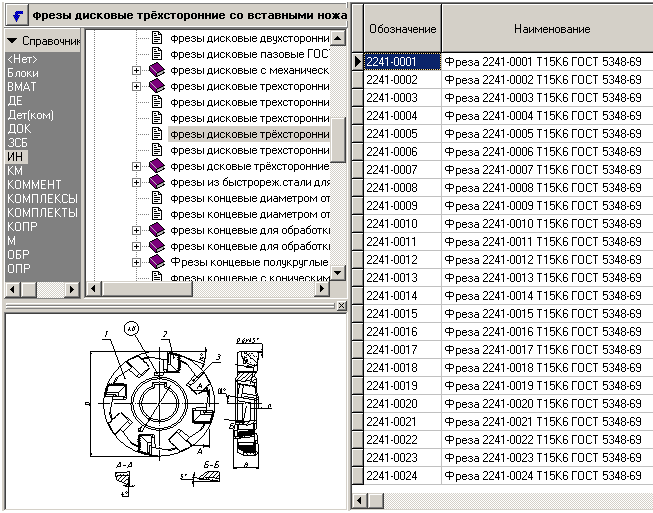This screenshot has width=653, height=513.
Task: Select ЗСБ in the reference list
Action: pyautogui.click(x=17, y=143)
